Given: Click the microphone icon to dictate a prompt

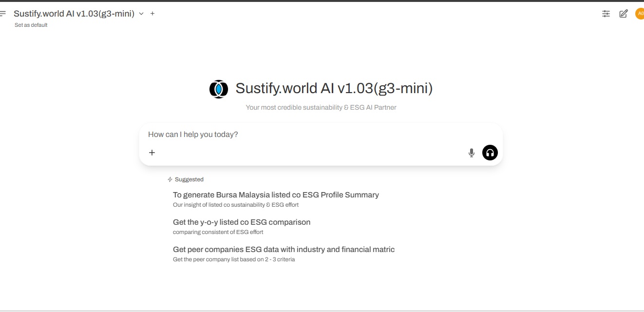Looking at the screenshot, I should pos(471,153).
